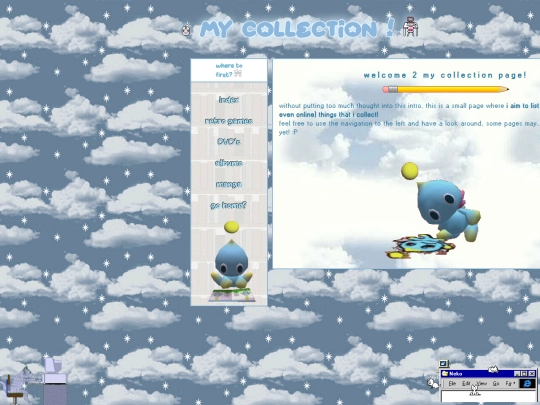Go to the retro games page
This screenshot has height=405, width=540.
tap(229, 121)
